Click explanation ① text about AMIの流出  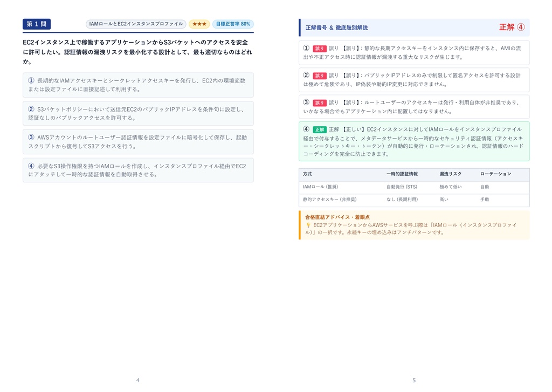point(412,52)
